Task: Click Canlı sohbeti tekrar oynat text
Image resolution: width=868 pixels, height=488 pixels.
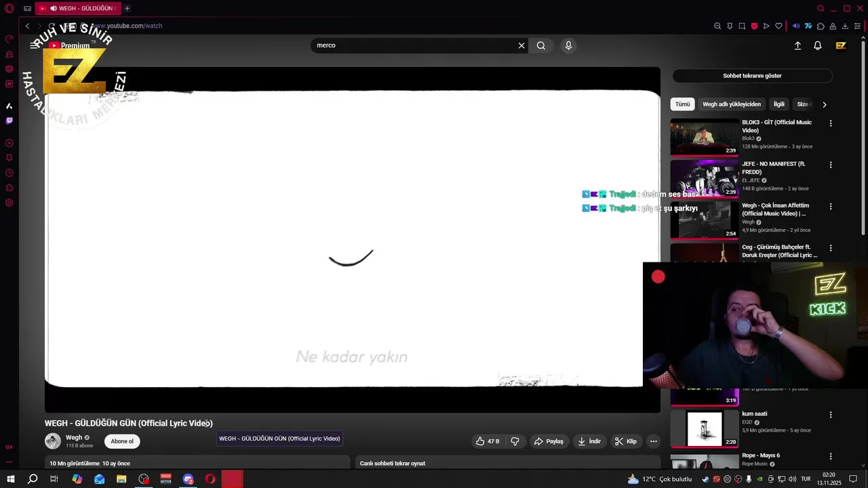Action: pos(393,464)
